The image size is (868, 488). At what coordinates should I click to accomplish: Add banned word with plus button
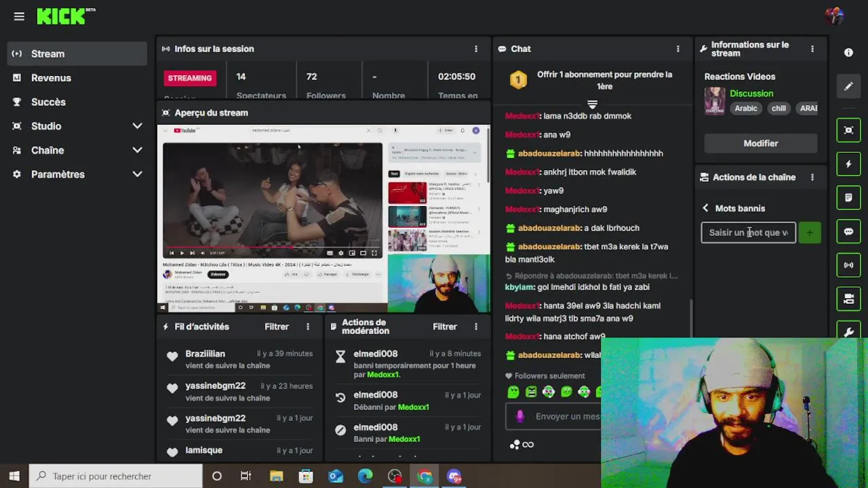810,232
